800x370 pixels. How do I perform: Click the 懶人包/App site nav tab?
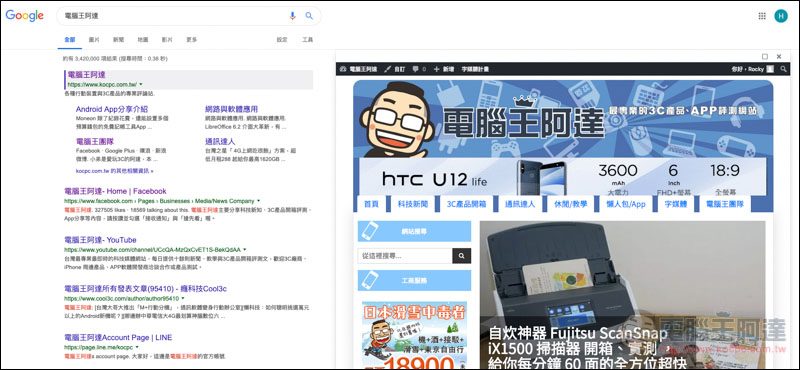(626, 204)
